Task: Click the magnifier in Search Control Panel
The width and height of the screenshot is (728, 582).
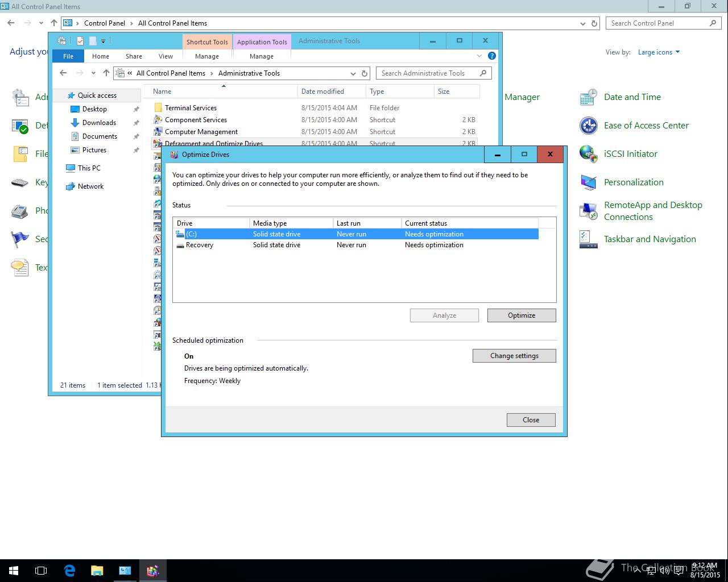Action: pyautogui.click(x=713, y=23)
